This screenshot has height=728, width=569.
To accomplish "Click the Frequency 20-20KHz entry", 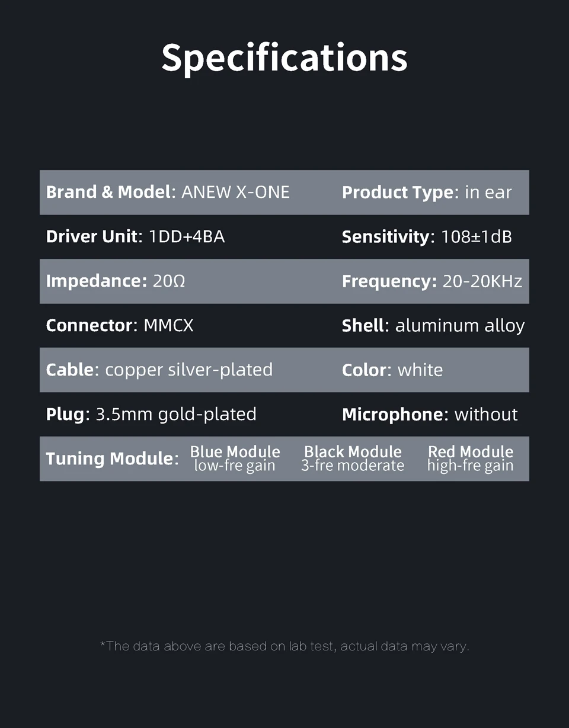I will point(432,281).
